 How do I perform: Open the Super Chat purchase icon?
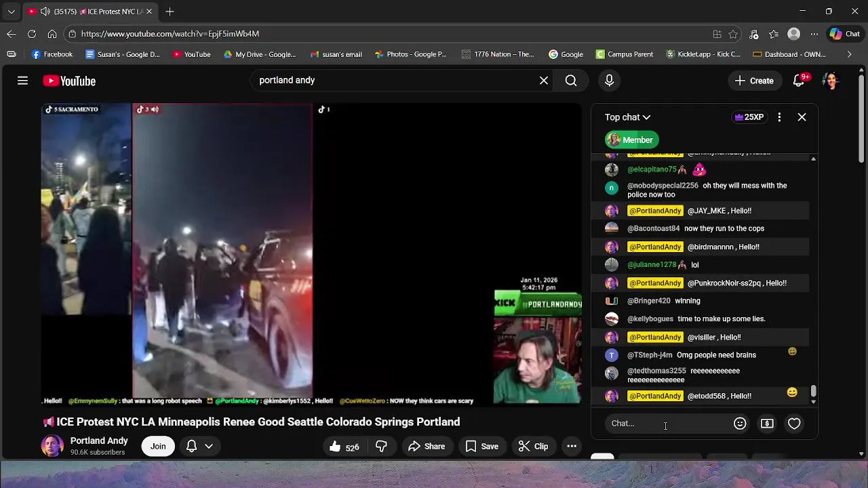click(x=767, y=424)
